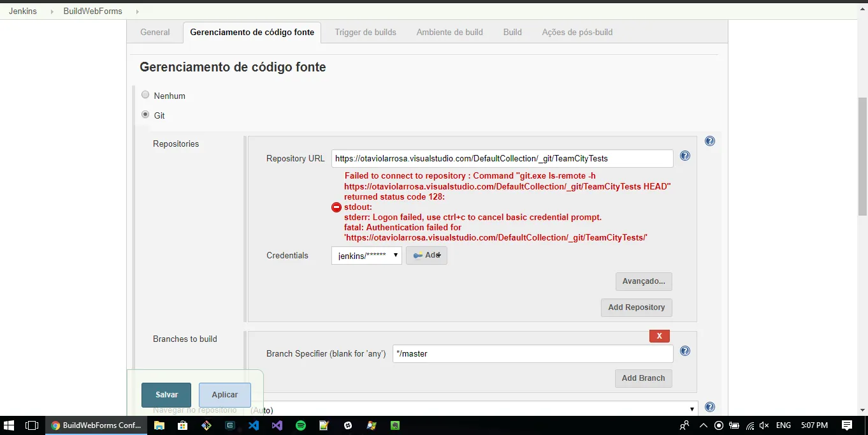868x435 pixels.
Task: Open help for the Repositories section
Action: point(710,142)
